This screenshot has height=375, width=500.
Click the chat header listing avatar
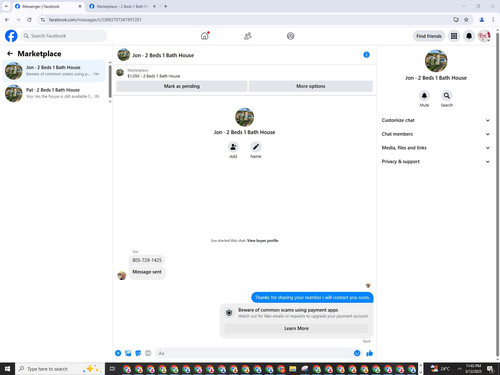123,55
